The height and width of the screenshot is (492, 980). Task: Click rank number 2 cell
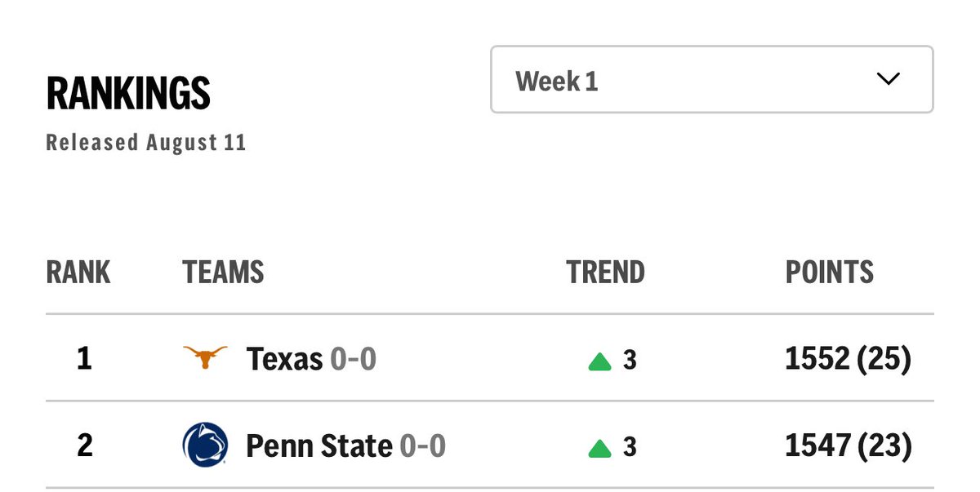point(84,446)
